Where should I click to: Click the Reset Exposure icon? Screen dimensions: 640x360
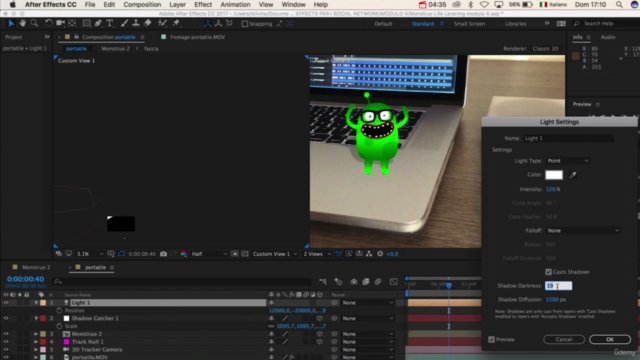tap(380, 254)
